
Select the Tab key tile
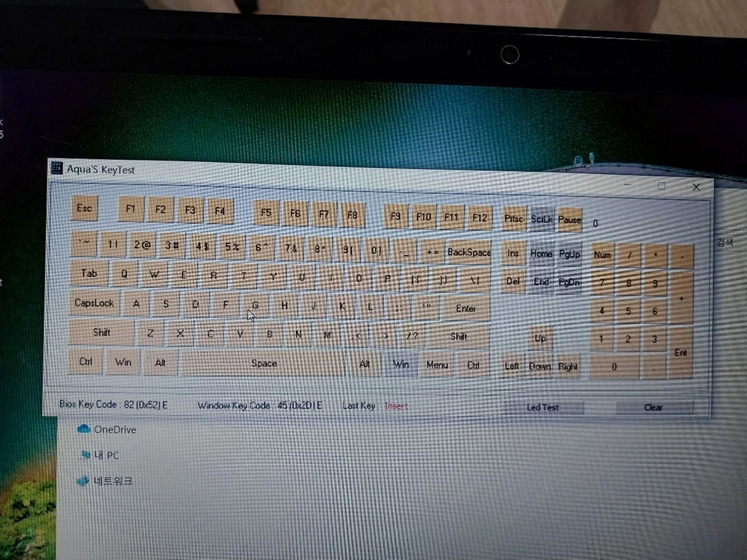pos(89,273)
